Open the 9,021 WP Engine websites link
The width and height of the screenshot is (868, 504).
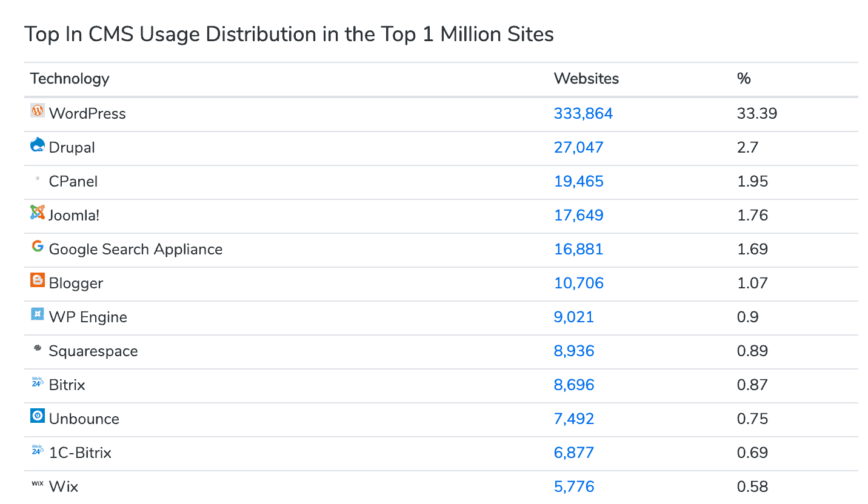[x=573, y=317]
